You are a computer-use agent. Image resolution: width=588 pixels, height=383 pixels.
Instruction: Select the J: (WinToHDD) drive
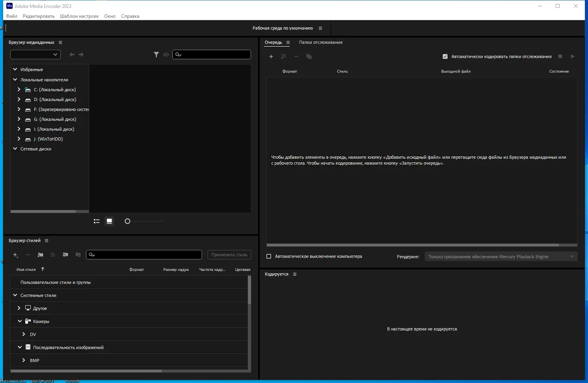coord(48,139)
